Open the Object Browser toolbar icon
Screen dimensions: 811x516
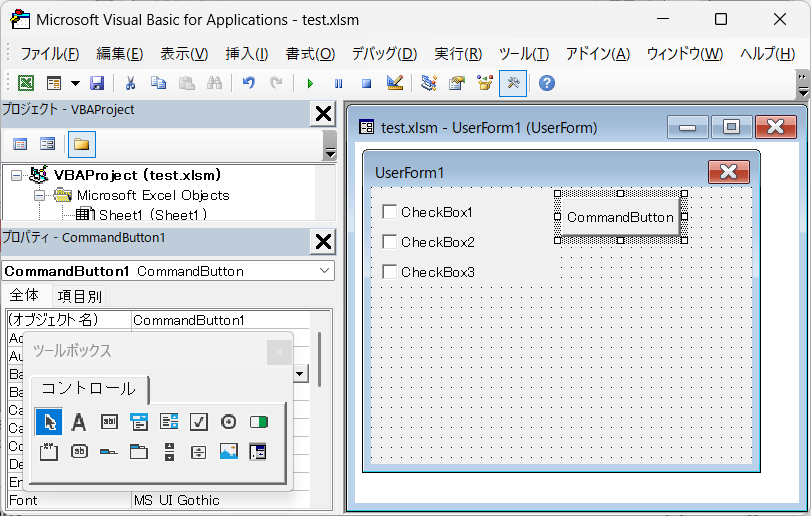485,83
